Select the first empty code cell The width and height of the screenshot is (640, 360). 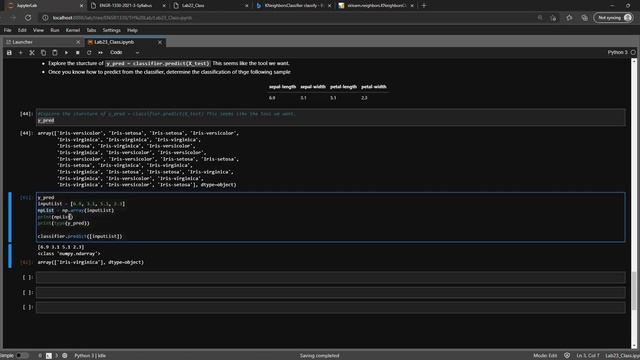point(331,278)
